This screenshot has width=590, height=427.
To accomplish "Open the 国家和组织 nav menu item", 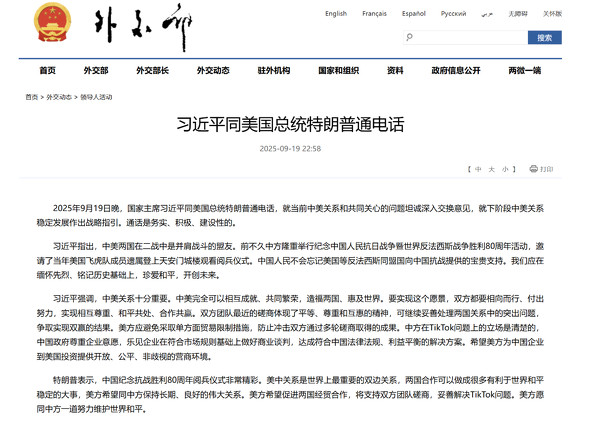I will point(338,70).
